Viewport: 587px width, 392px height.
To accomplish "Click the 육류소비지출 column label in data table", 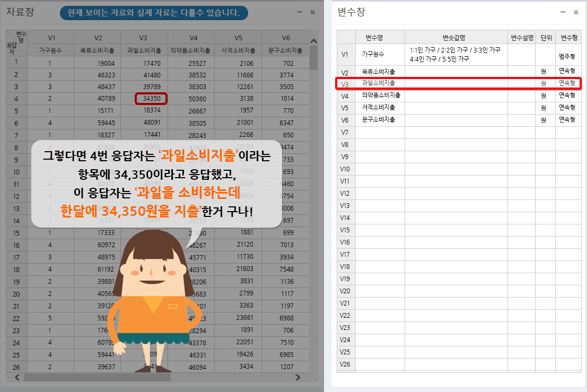I will (x=98, y=50).
